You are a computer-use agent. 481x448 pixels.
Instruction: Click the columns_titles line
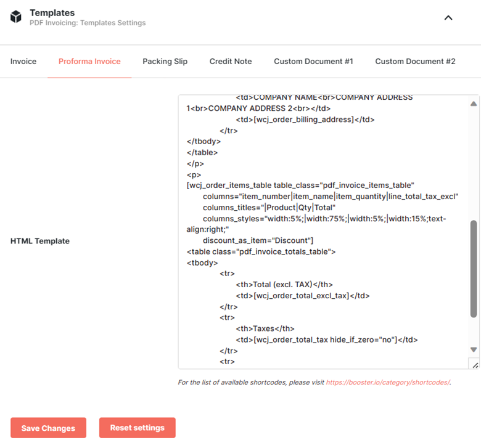pos(269,208)
